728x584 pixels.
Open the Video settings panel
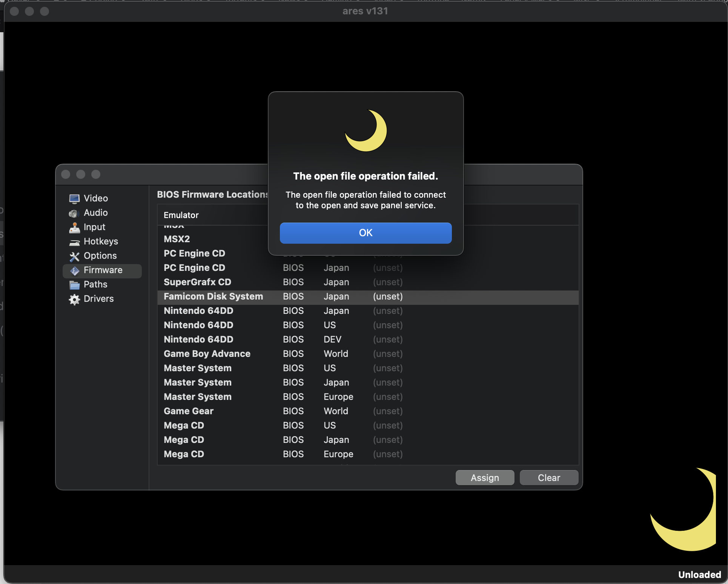[x=95, y=198]
